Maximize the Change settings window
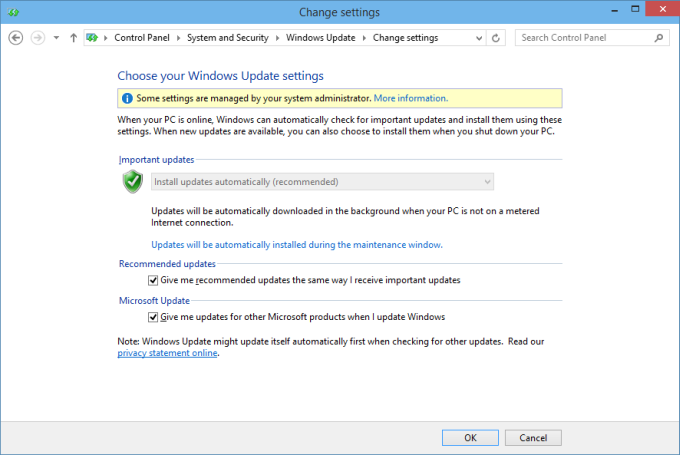The height and width of the screenshot is (455, 680). [635, 9]
